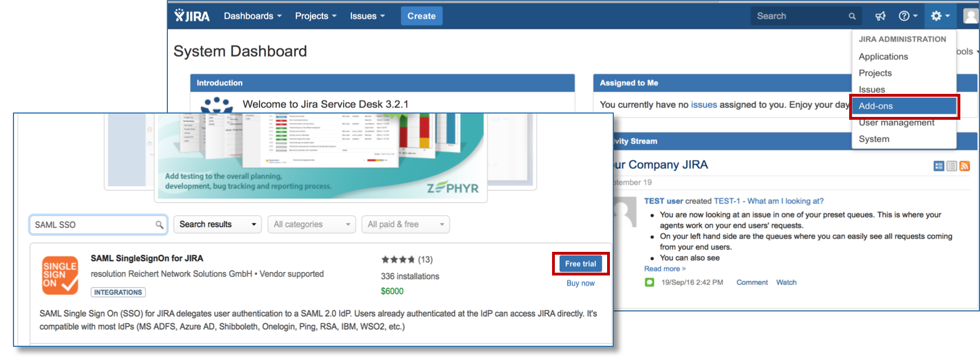Select Add-ons in JIRA Administration menu

click(904, 106)
